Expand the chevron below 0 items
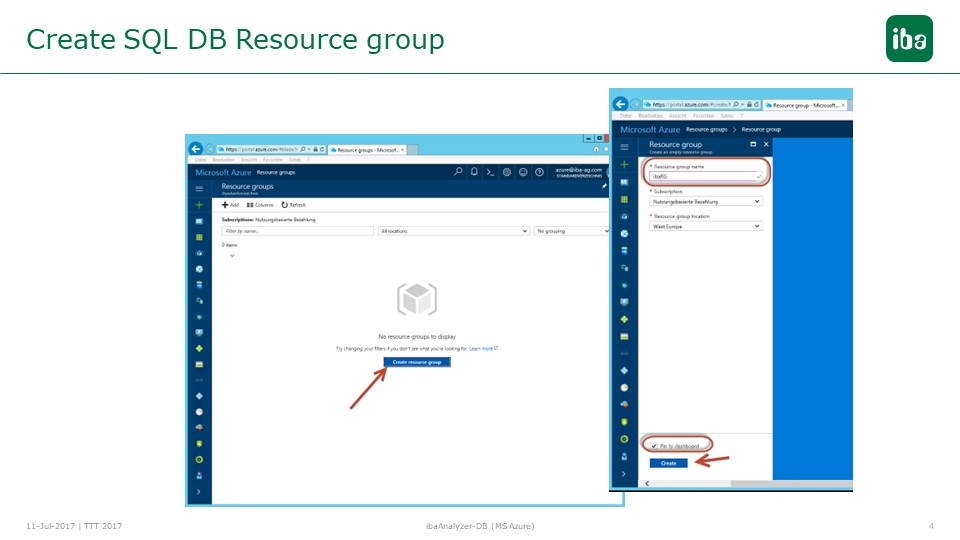This screenshot has width=960, height=540. [x=232, y=256]
